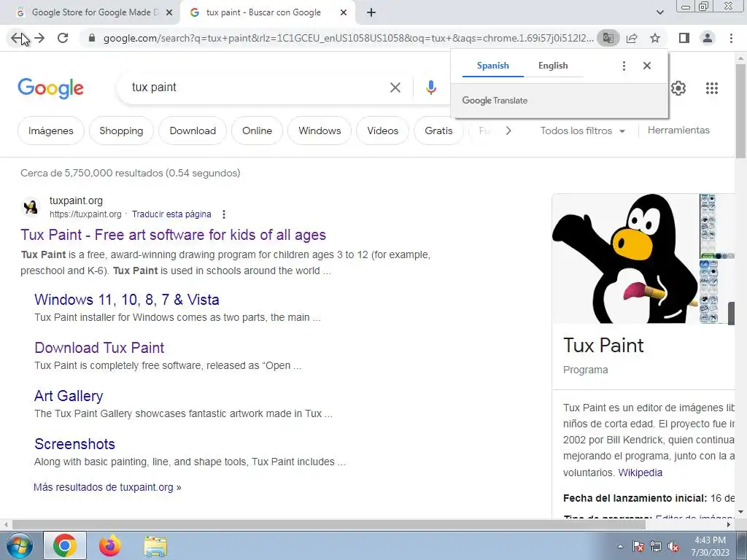Click the network tray icon
Viewport: 747px width, 560px height.
[656, 547]
